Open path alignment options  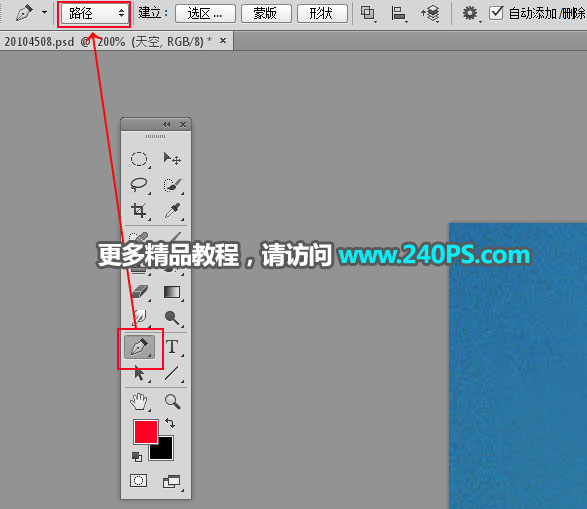(399, 13)
